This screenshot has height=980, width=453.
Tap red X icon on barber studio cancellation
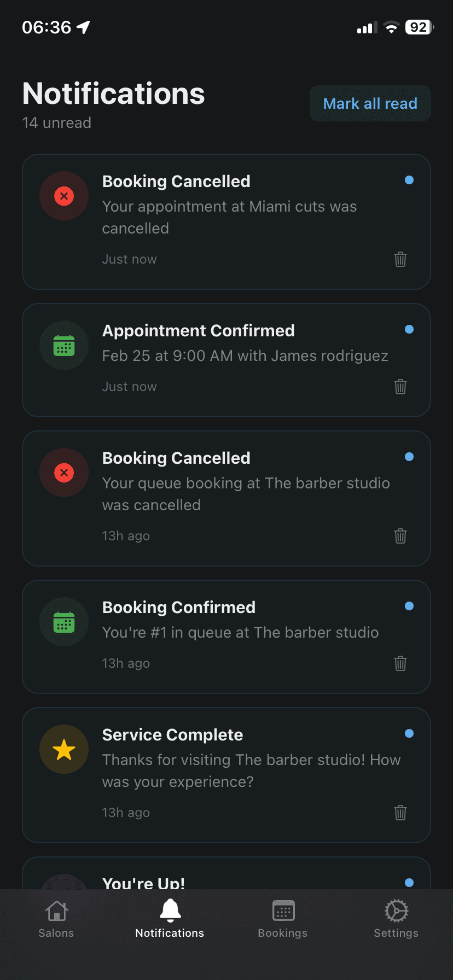[64, 472]
